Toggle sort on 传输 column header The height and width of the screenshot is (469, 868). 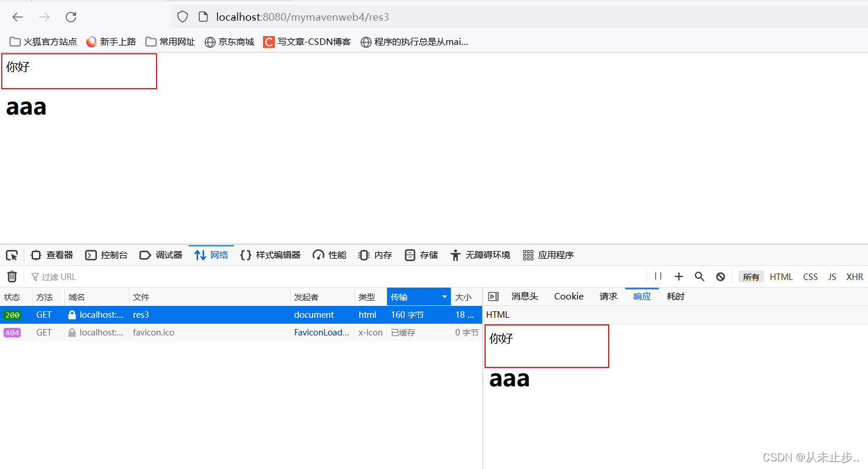pyautogui.click(x=419, y=297)
